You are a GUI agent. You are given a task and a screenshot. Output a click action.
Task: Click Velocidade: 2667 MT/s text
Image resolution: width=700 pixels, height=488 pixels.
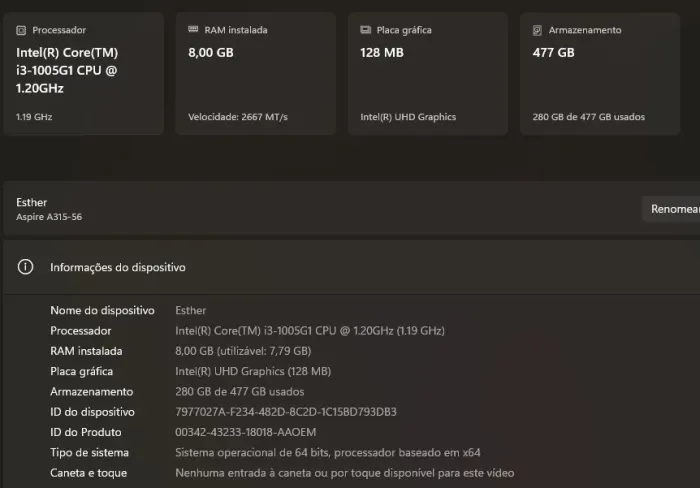[x=238, y=117]
